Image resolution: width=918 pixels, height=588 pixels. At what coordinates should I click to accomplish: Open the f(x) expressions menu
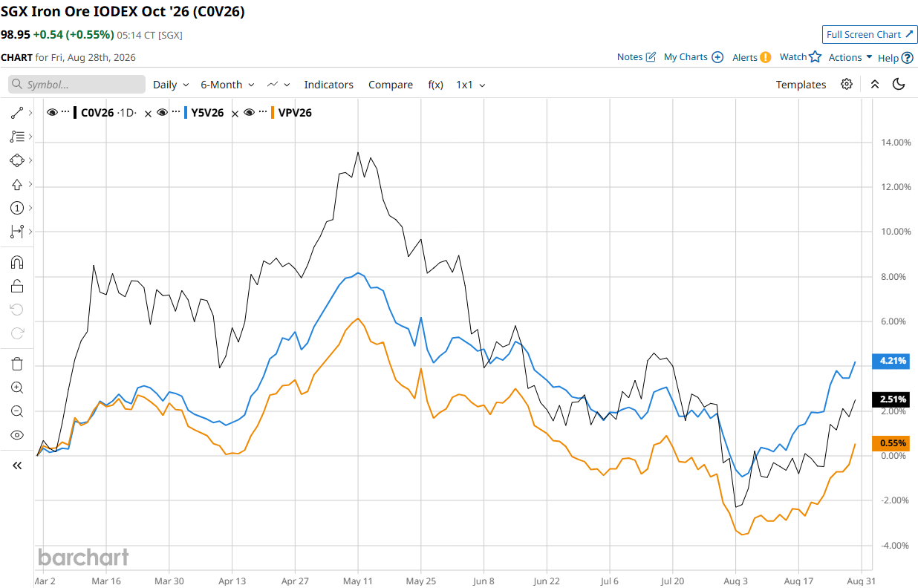(436, 85)
